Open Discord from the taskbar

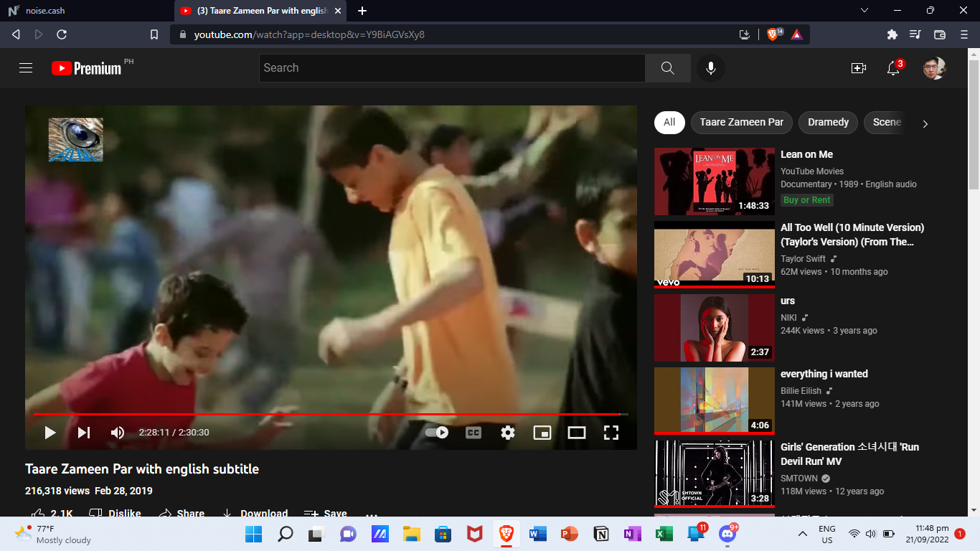pyautogui.click(x=727, y=534)
